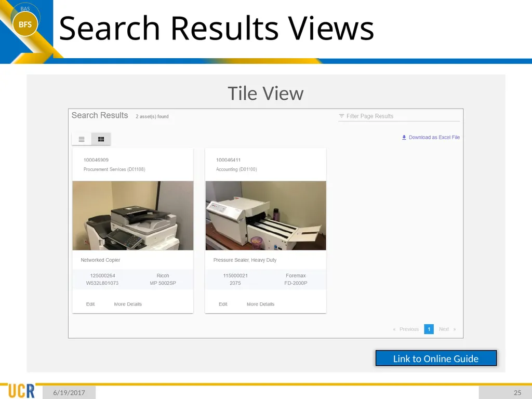Type in Filter Page Results field
Screen dimensions: 532x399
coord(400,116)
